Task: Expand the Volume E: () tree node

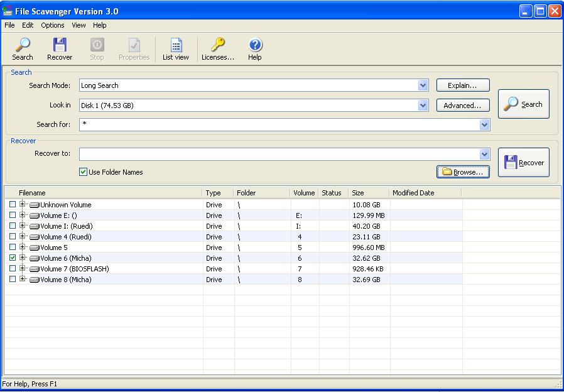Action: coord(23,215)
